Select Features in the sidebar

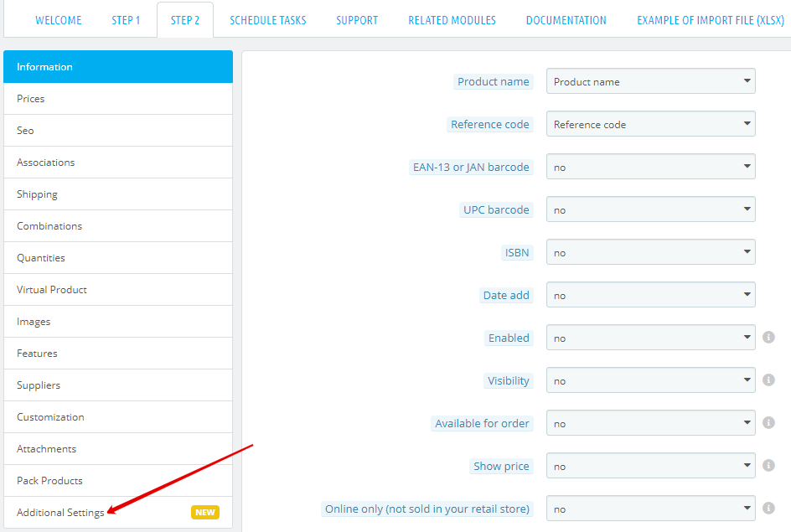coord(118,353)
